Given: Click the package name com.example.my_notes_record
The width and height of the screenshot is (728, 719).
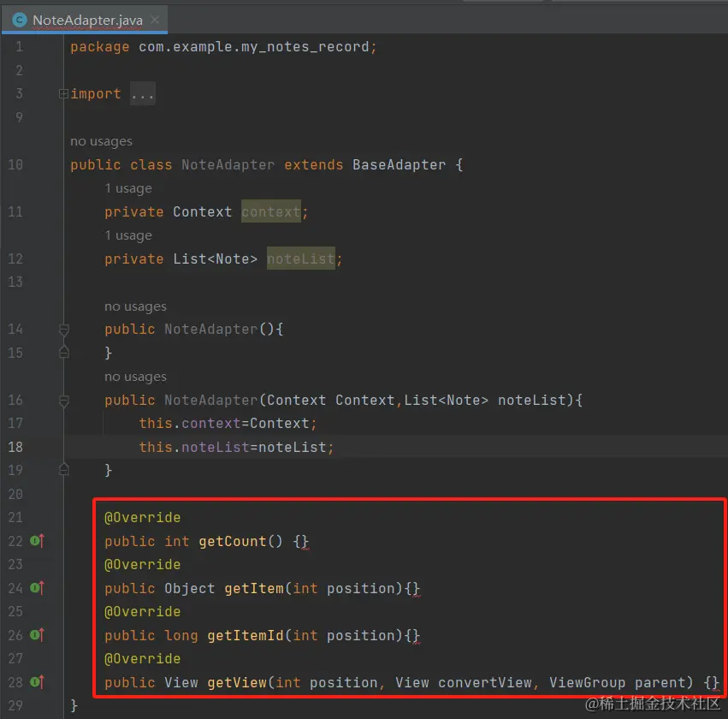Looking at the screenshot, I should click(253, 47).
